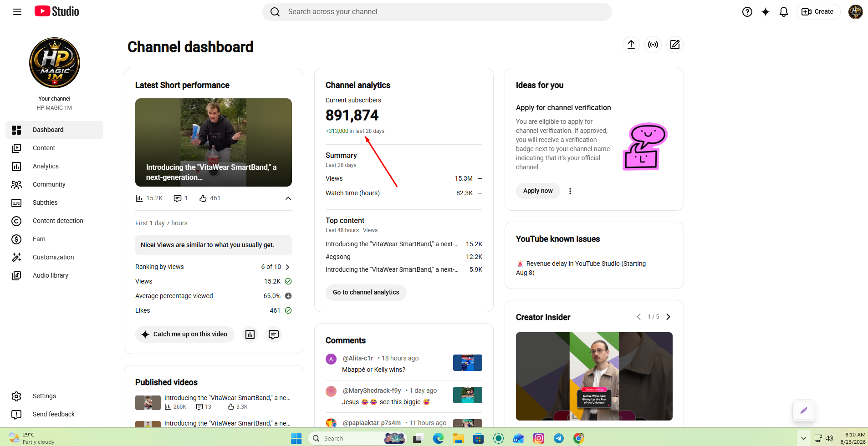Open Customization in the sidebar
Image resolution: width=868 pixels, height=446 pixels.
[x=55, y=258]
